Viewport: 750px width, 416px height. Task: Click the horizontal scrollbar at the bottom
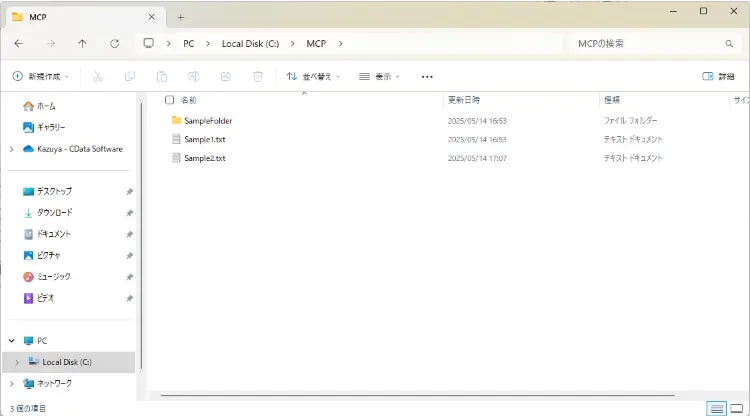(x=417, y=395)
